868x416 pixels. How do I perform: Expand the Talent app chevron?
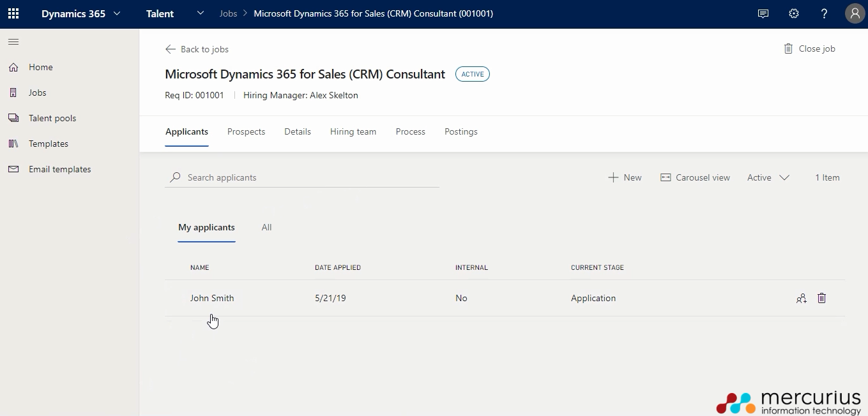point(201,13)
